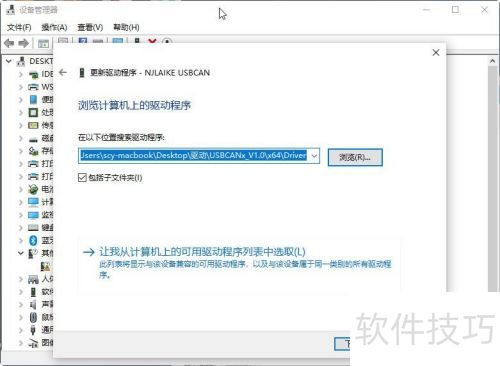
Task: Select the WS print device icon
Action: [33, 87]
